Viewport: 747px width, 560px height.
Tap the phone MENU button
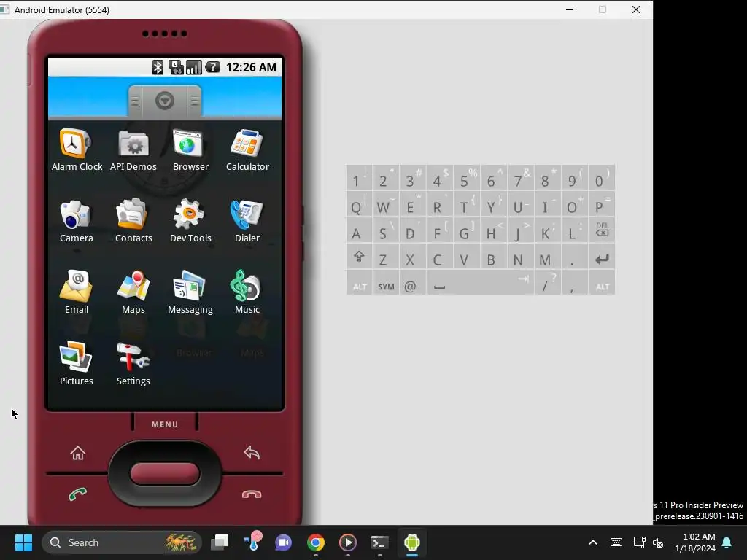pyautogui.click(x=165, y=424)
